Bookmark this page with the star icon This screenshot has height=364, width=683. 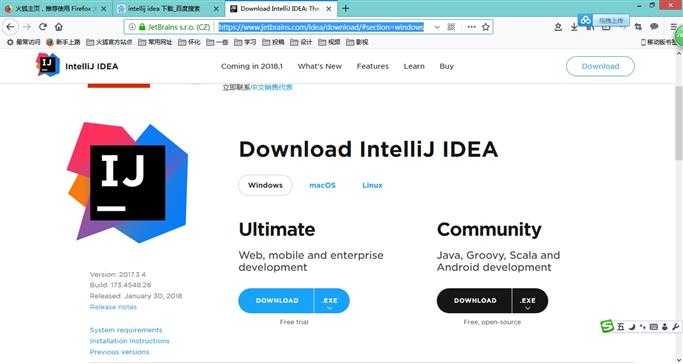[486, 27]
